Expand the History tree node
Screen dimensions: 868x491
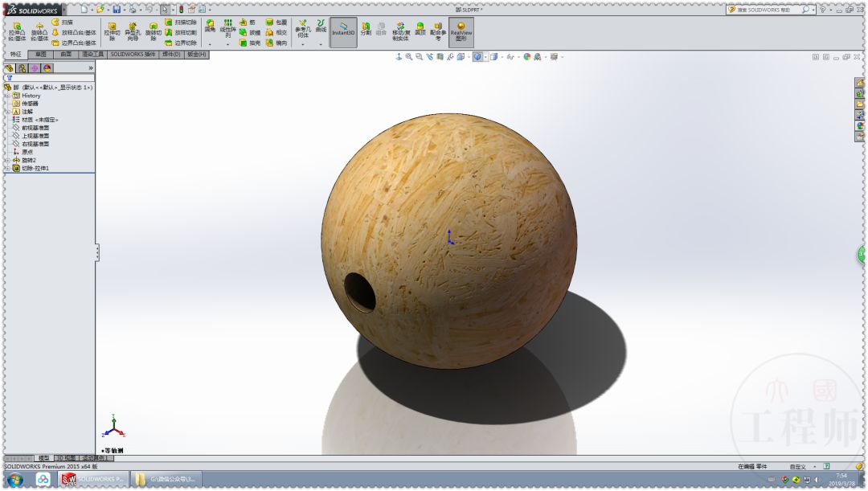click(6, 96)
